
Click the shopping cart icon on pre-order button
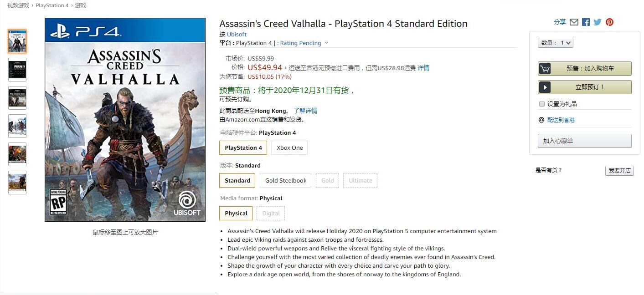pyautogui.click(x=545, y=68)
